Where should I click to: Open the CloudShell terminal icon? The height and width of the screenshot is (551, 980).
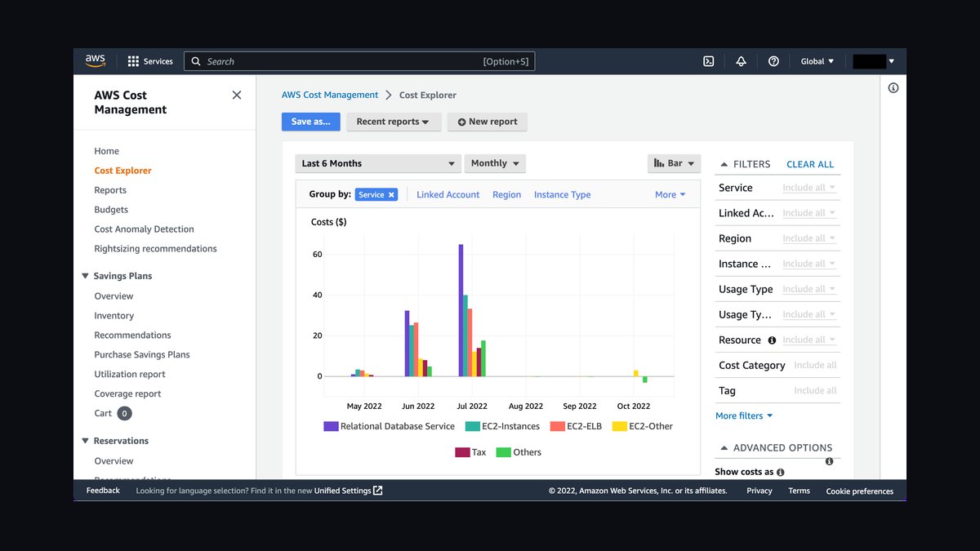pos(709,61)
